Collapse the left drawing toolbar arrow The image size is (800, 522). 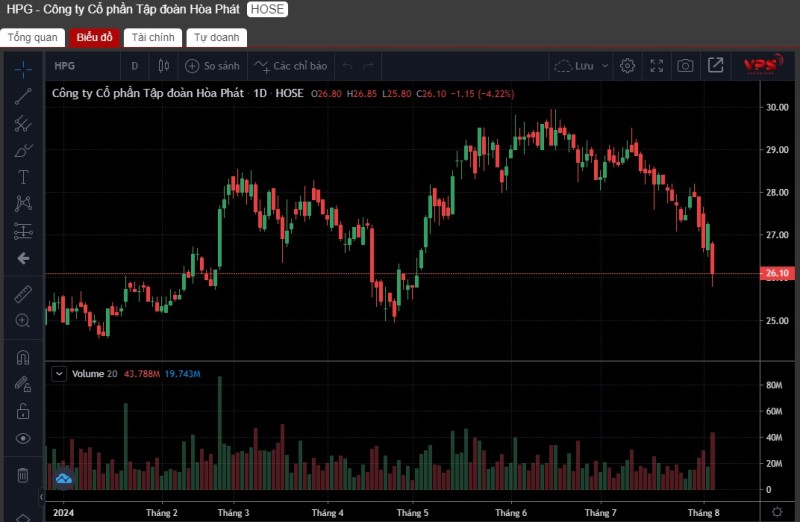(x=41, y=496)
